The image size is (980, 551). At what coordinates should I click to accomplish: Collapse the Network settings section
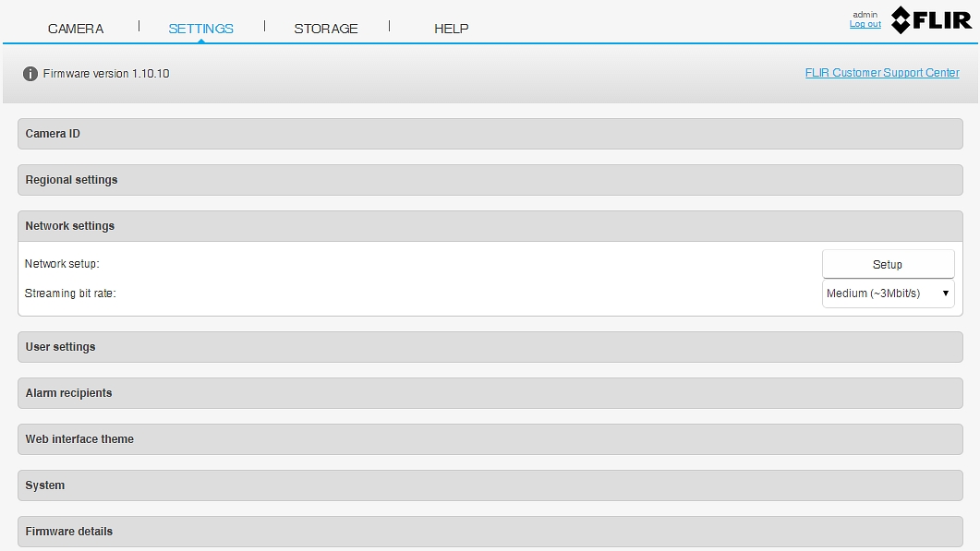(x=490, y=226)
